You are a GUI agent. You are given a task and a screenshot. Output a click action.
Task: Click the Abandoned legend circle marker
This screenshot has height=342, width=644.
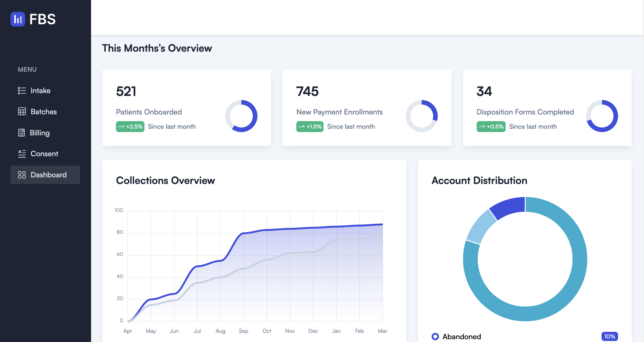point(436,336)
